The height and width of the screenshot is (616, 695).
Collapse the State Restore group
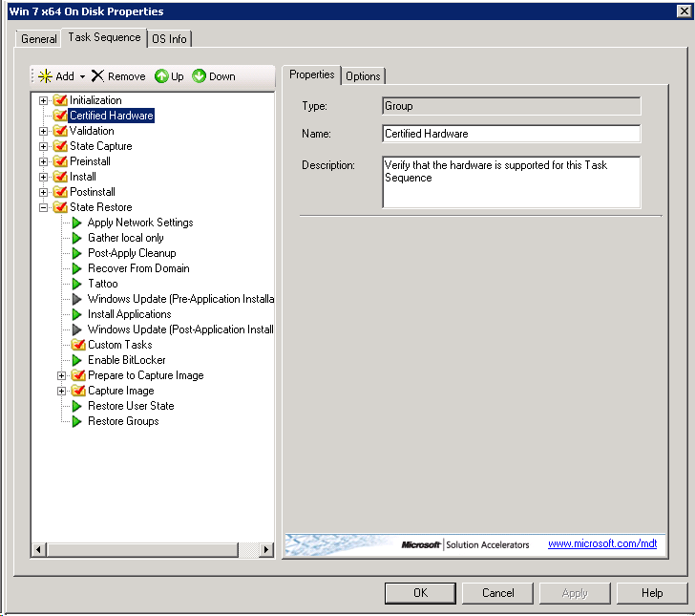point(43,207)
